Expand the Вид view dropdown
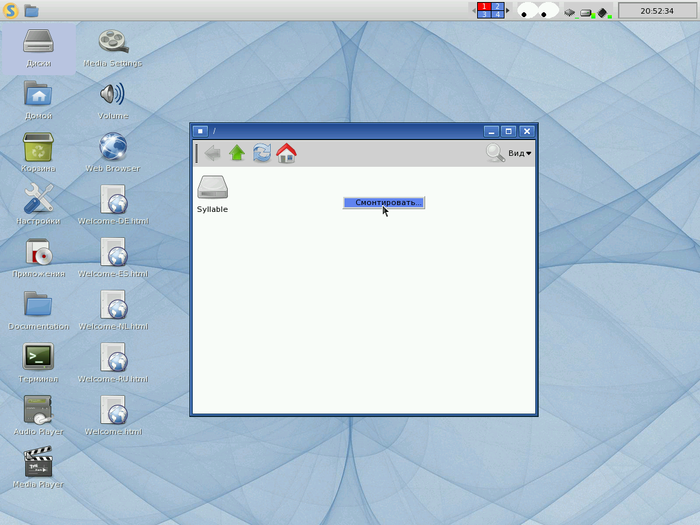 pyautogui.click(x=520, y=153)
